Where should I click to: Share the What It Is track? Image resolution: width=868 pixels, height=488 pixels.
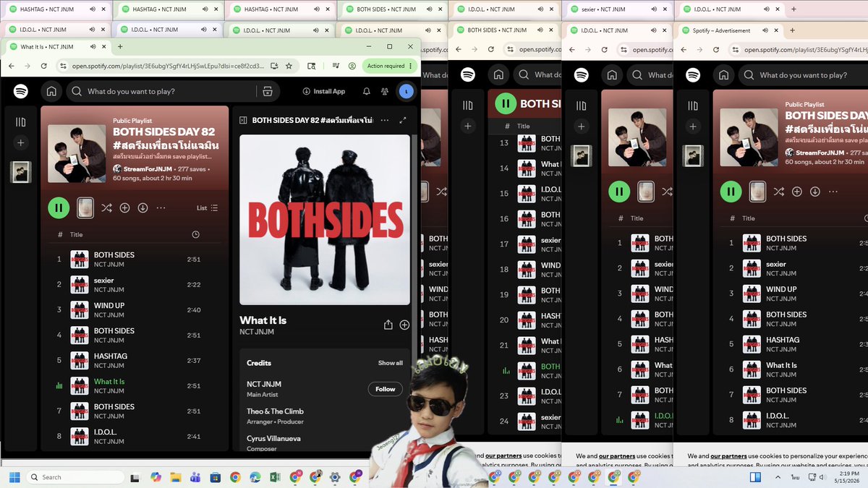pyautogui.click(x=388, y=325)
